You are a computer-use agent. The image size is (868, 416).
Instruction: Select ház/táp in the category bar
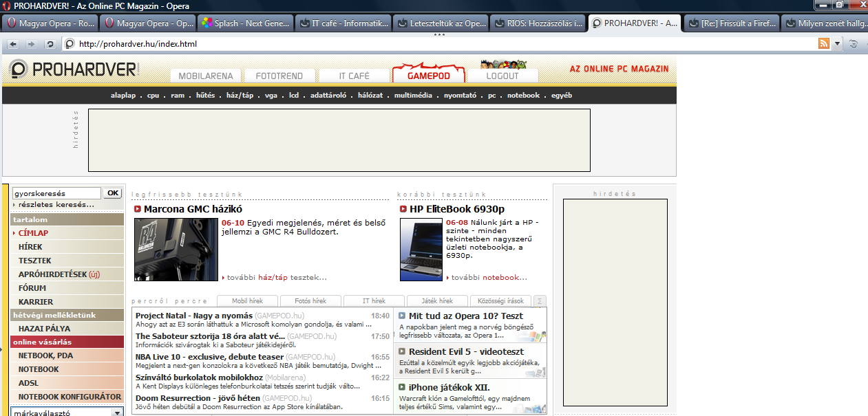pyautogui.click(x=240, y=96)
